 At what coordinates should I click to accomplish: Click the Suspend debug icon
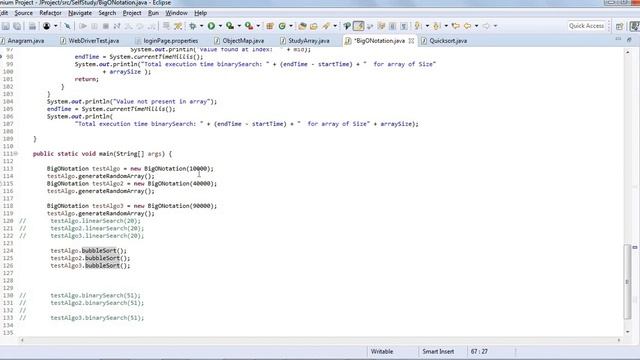point(94,26)
